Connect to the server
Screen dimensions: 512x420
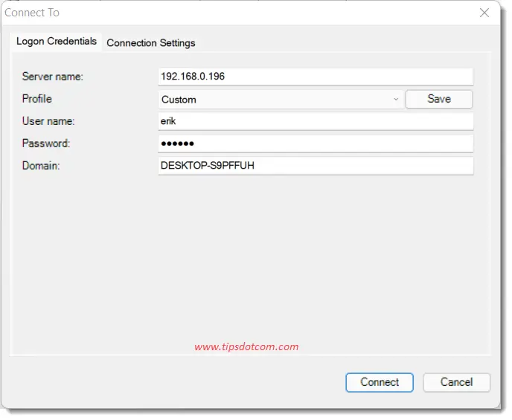click(380, 382)
